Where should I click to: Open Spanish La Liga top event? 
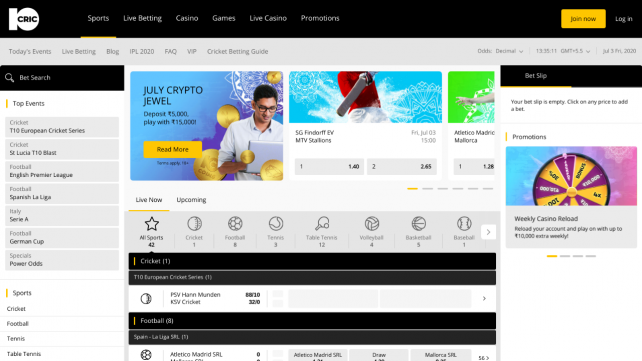(x=62, y=193)
